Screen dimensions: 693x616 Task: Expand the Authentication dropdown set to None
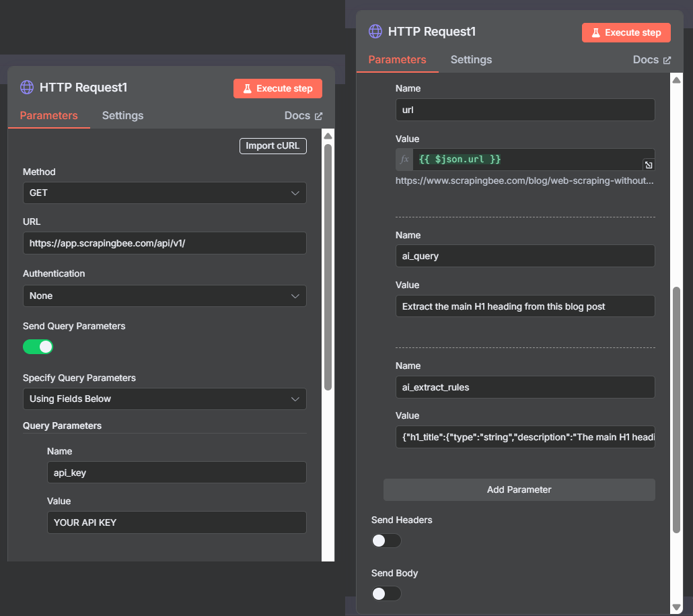[x=164, y=296]
